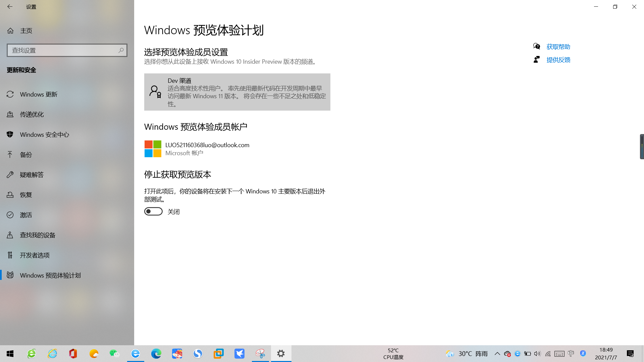Click the 获取帮助 chat bubble icon
The width and height of the screenshot is (644, 362).
click(537, 46)
